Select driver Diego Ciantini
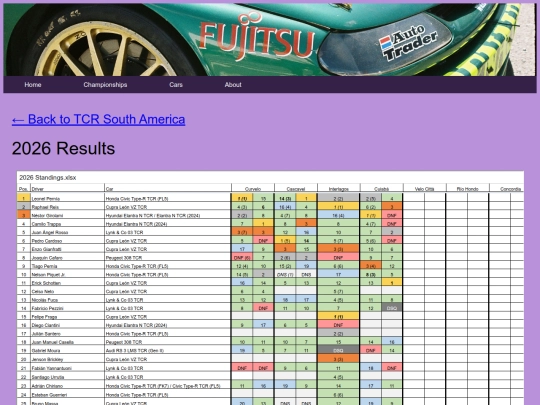 [45, 325]
